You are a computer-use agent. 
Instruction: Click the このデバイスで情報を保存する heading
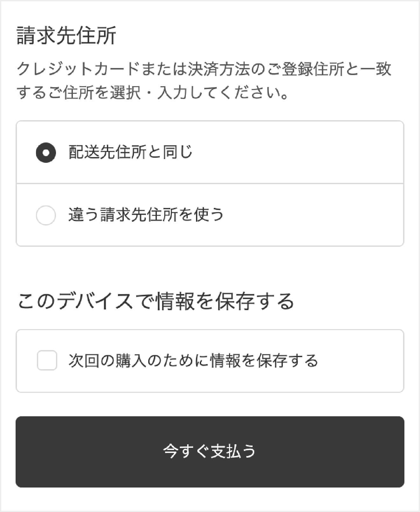(x=156, y=301)
